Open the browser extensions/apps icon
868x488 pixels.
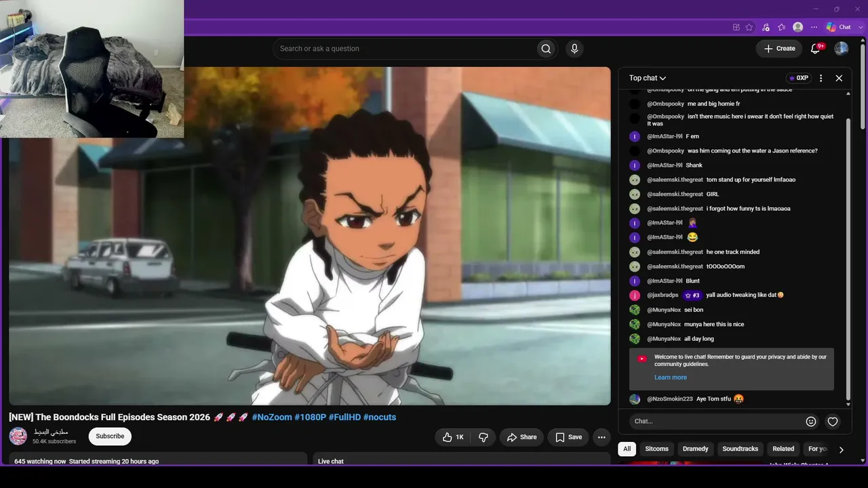(x=736, y=27)
